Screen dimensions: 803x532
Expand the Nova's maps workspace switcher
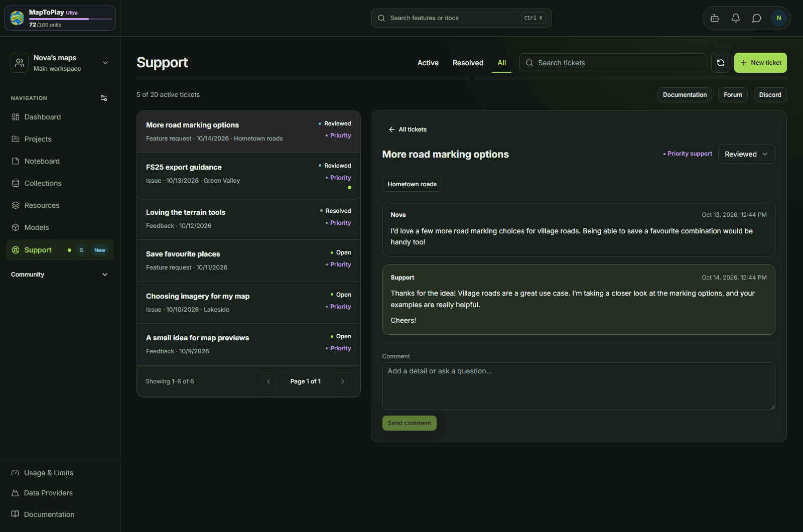pos(60,63)
